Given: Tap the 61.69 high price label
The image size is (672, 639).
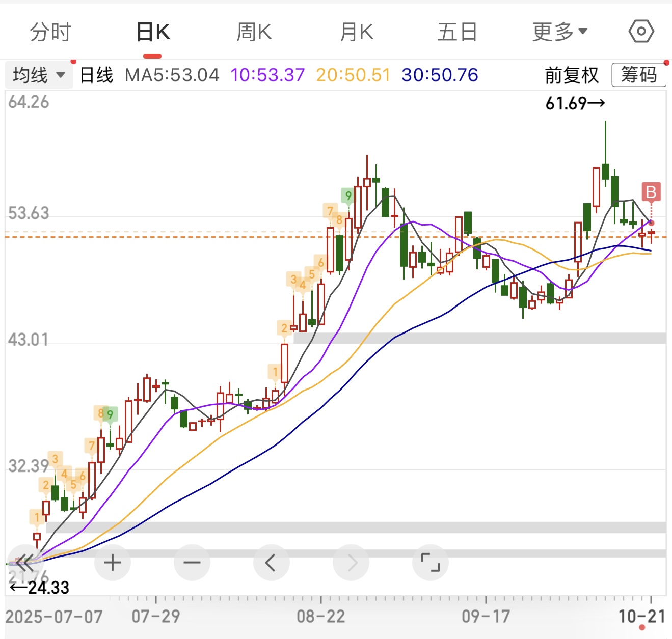Looking at the screenshot, I should tap(575, 103).
